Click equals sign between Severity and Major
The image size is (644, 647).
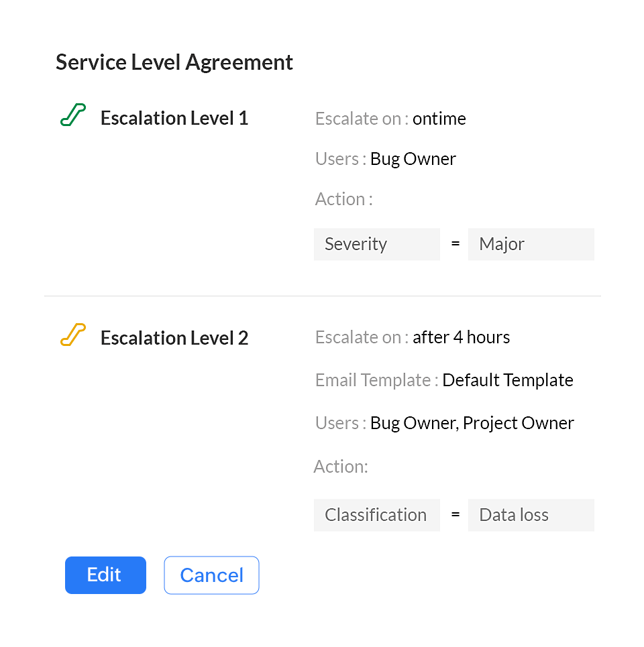click(x=455, y=244)
